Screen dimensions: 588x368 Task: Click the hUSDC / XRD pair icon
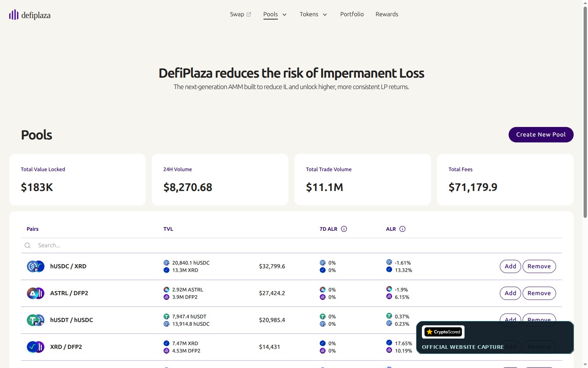click(x=36, y=266)
